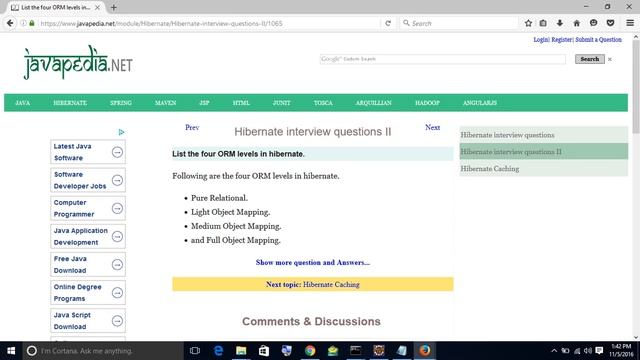This screenshot has height=360, width=640.
Task: Select Hibernate interview questions sidebar item
Action: click(544, 135)
